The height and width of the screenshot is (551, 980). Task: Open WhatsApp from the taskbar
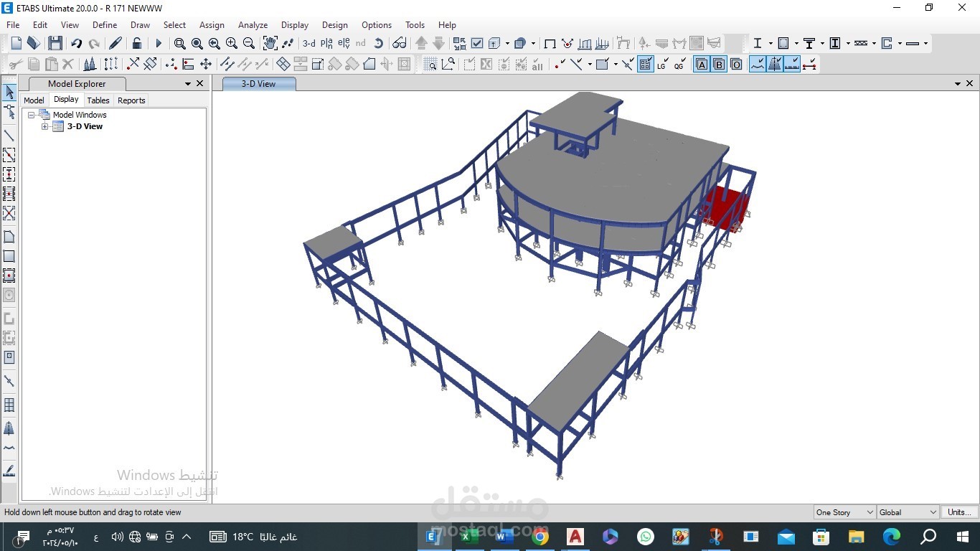coord(645,536)
